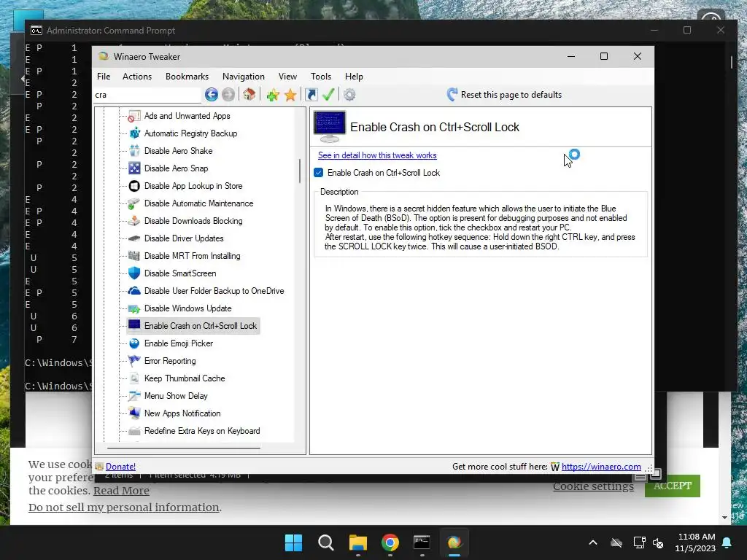Open the View menu
This screenshot has height=560, width=747.
coord(287,76)
